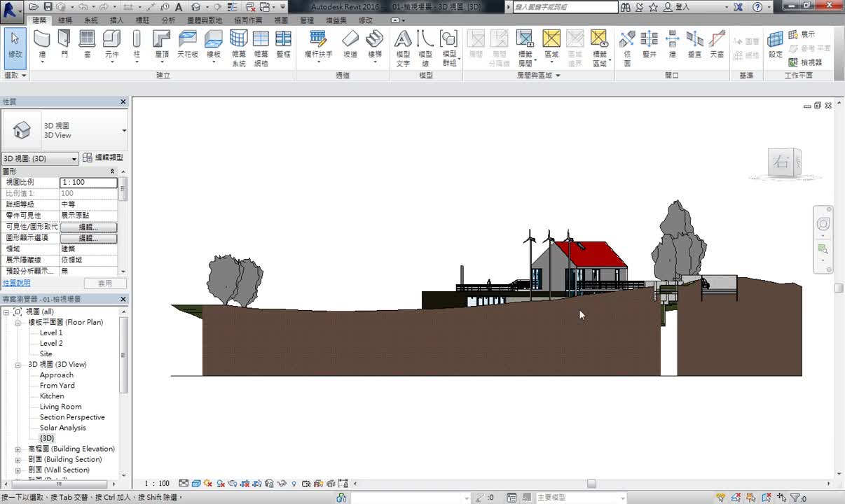Open the Solar Analysis 3D view
This screenshot has width=845, height=504.
tap(62, 428)
